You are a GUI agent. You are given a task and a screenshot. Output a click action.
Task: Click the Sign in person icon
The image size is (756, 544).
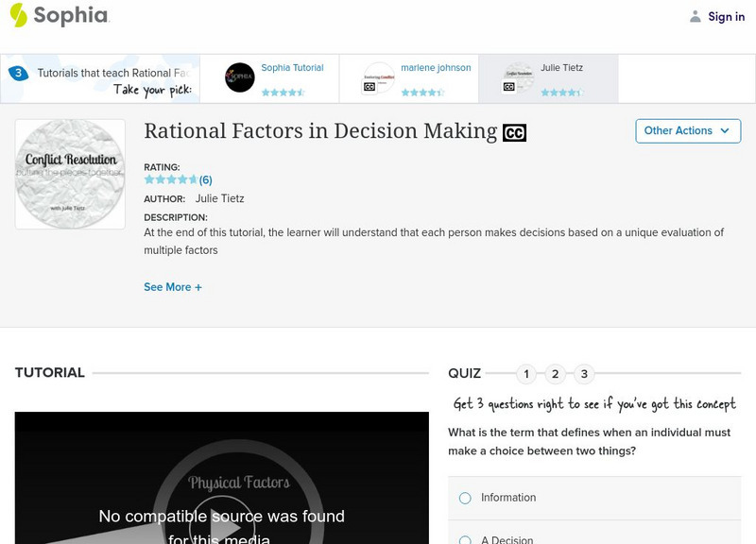pyautogui.click(x=694, y=15)
